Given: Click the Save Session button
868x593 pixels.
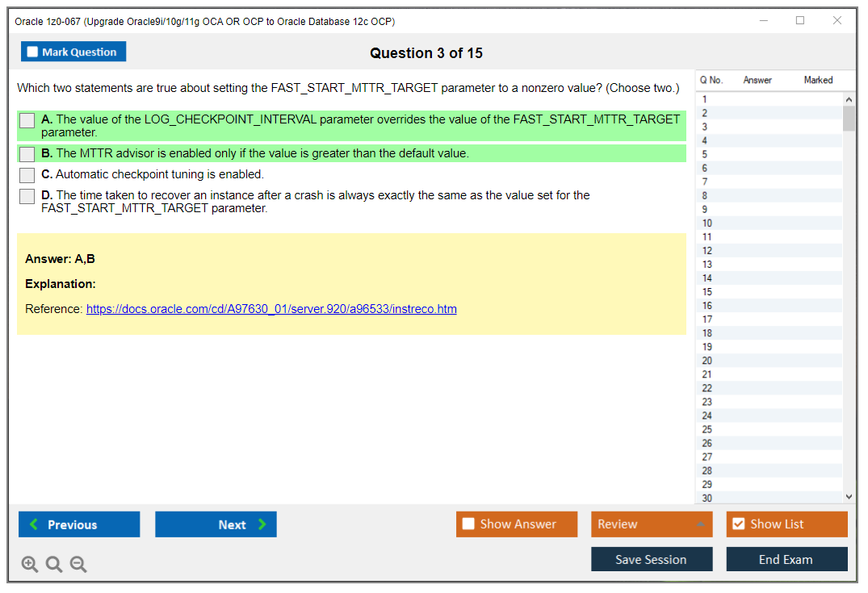Looking at the screenshot, I should click(651, 559).
